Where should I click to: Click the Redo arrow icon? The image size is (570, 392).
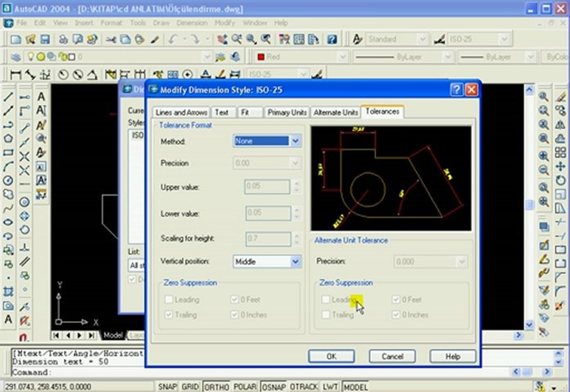195,39
